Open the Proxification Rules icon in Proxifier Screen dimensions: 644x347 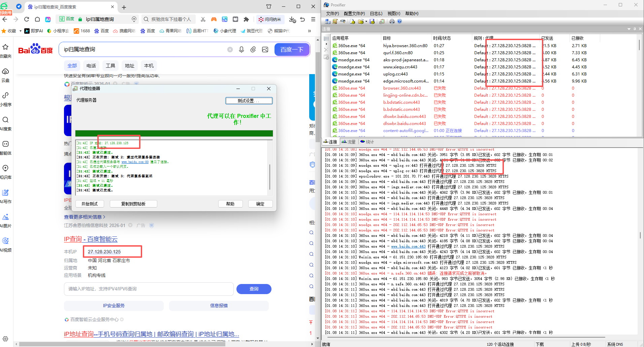click(335, 21)
